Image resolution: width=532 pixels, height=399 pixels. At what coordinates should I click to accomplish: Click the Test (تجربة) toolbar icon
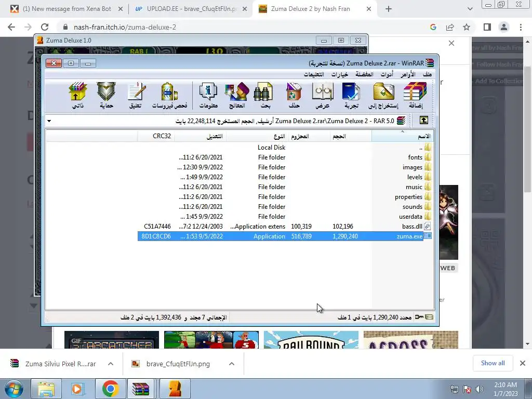(351, 96)
